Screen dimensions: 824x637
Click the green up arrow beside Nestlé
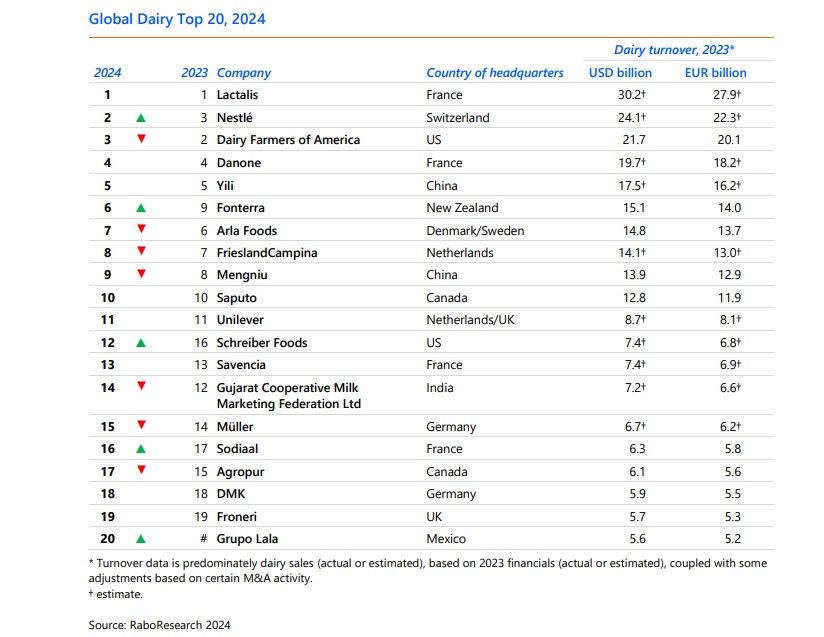pyautogui.click(x=141, y=117)
